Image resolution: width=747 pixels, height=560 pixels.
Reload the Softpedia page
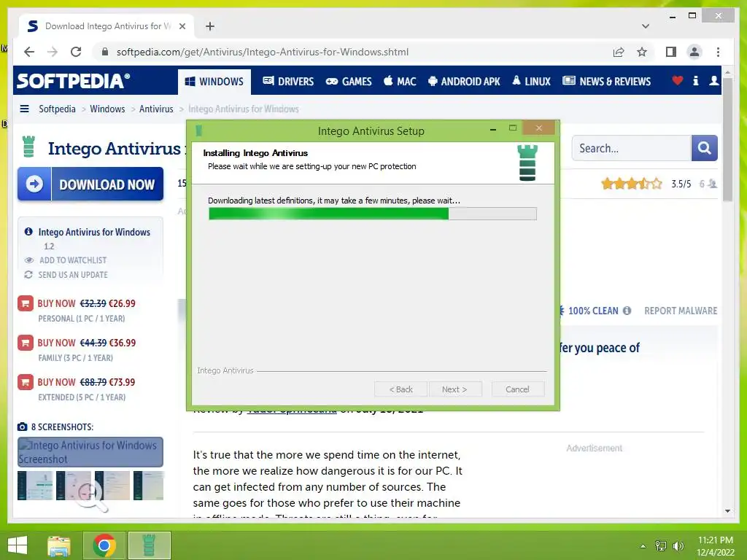pyautogui.click(x=76, y=52)
